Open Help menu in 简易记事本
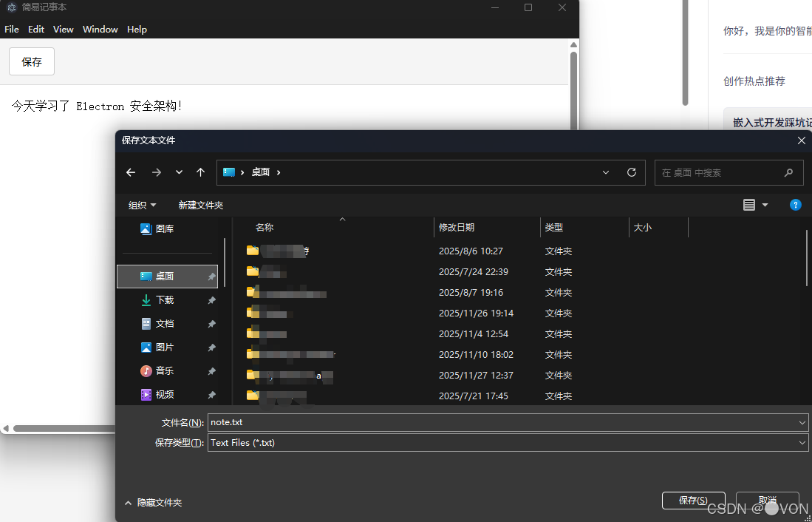The height and width of the screenshot is (522, 812). click(x=137, y=30)
